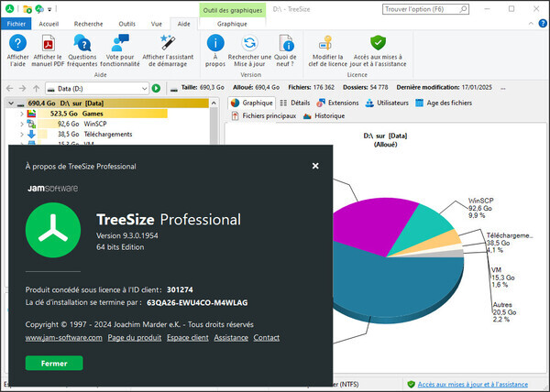Navigate up one folder level
The width and height of the screenshot is (550, 392).
(x=36, y=89)
